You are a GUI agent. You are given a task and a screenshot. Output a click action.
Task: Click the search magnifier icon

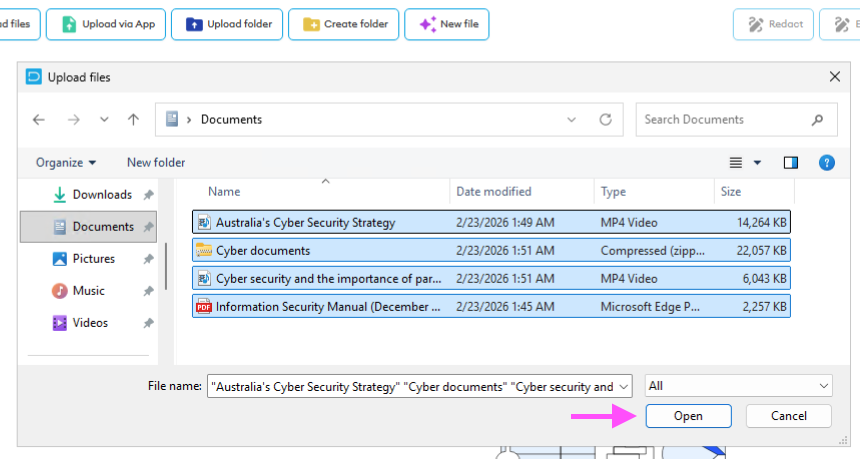coord(817,120)
